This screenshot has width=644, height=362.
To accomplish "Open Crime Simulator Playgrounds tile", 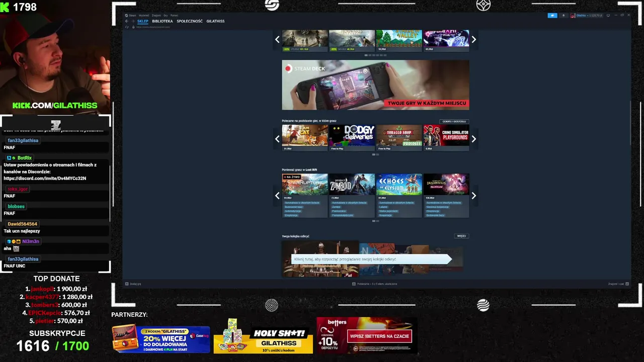I will tap(446, 138).
